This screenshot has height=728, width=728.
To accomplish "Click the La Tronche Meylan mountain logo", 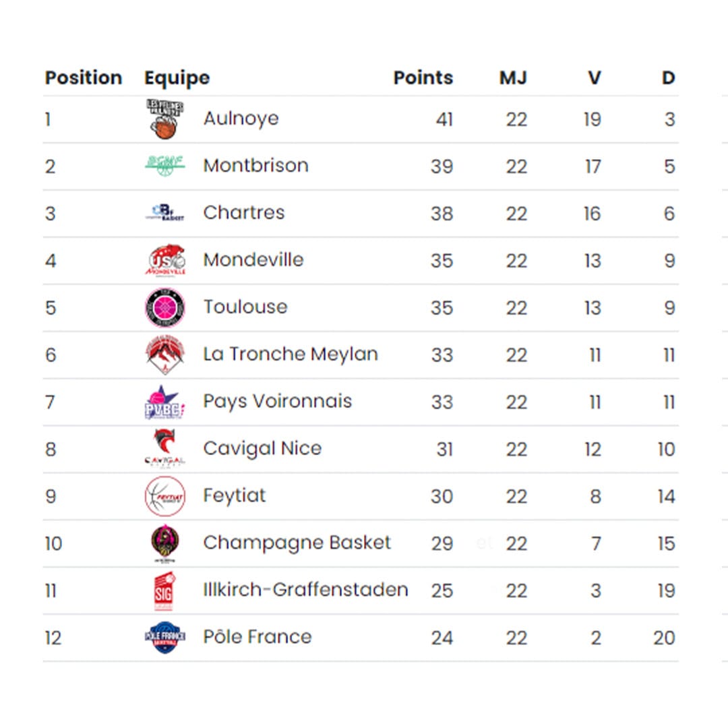I will tap(165, 355).
